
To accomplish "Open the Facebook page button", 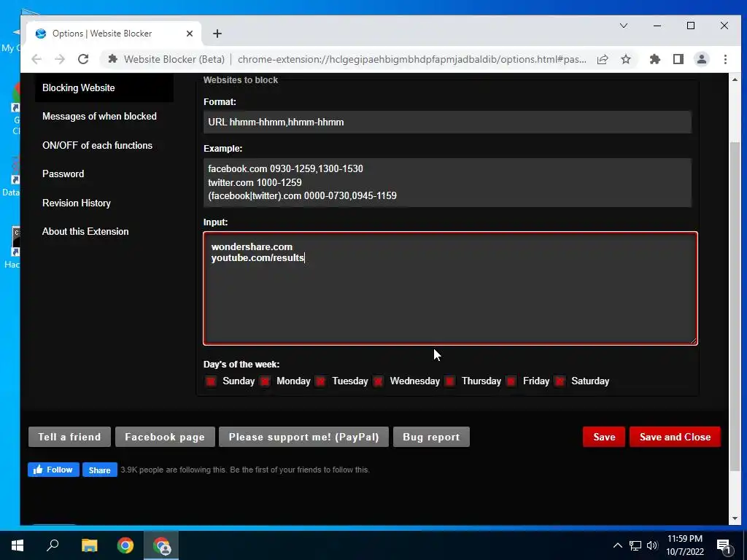I will pyautogui.click(x=165, y=437).
